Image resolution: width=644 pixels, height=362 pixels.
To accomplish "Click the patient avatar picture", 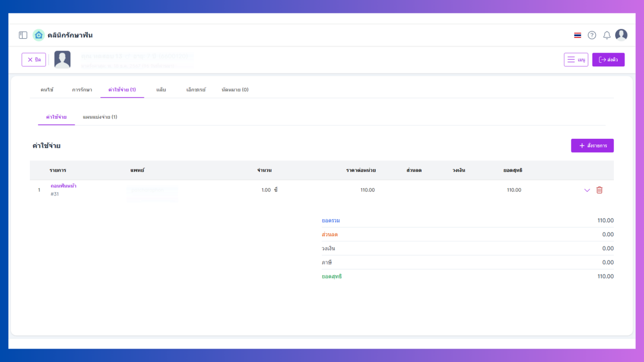I will pos(63,60).
